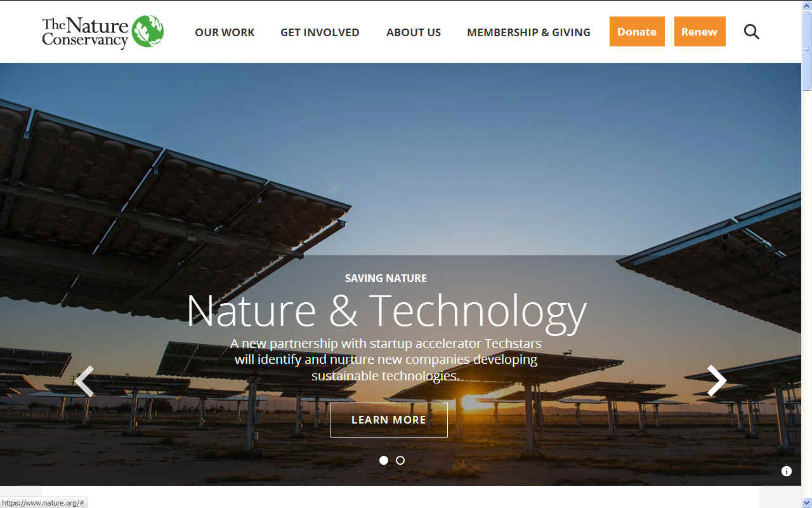Expand the Get Involved menu
812x508 pixels.
click(x=320, y=32)
